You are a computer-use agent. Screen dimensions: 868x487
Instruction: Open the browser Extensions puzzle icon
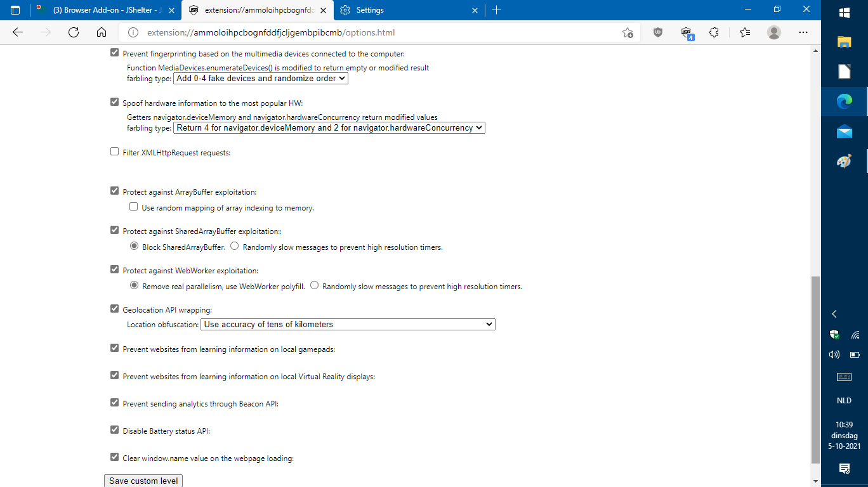(714, 32)
